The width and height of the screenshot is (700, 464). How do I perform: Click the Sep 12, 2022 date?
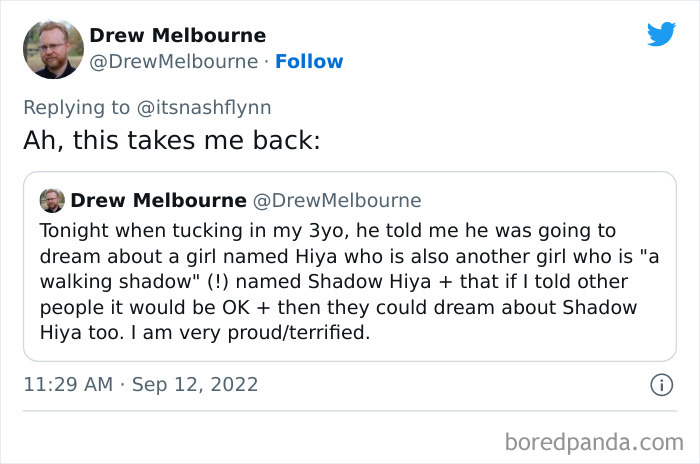[194, 384]
